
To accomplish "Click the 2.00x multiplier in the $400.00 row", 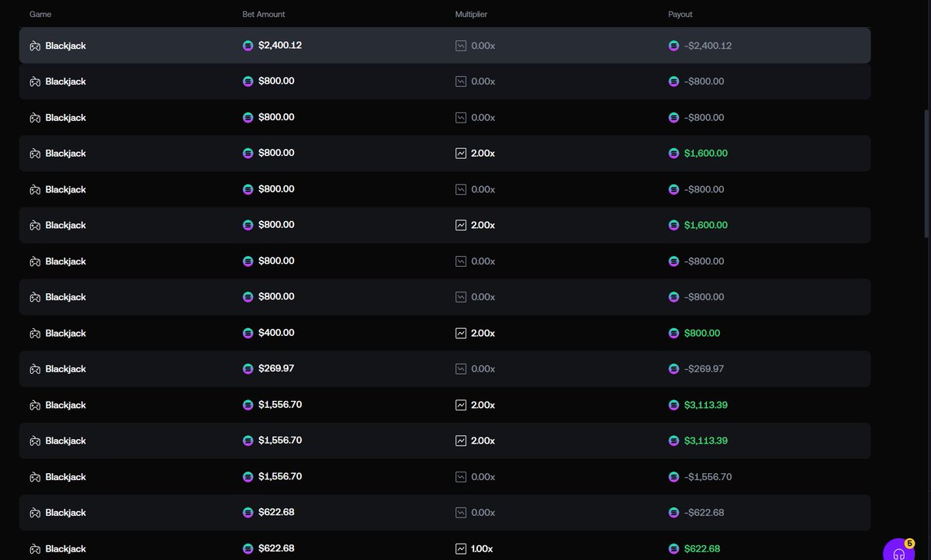I will pyautogui.click(x=483, y=334).
